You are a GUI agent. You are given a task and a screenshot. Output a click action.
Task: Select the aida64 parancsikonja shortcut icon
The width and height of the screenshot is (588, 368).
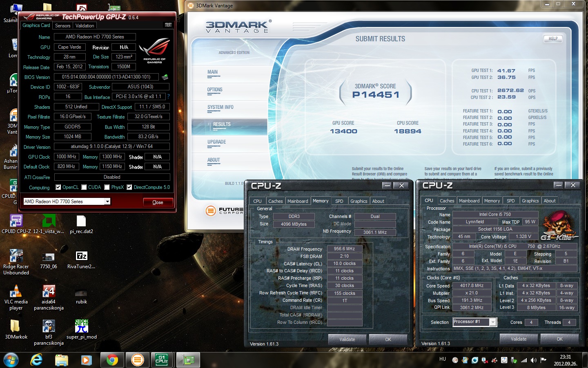[x=49, y=291]
